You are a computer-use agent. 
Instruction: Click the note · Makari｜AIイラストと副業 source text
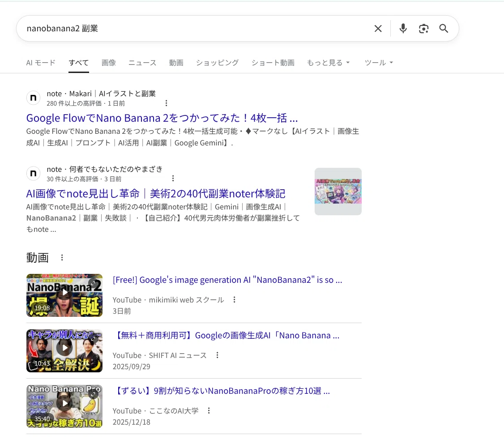pos(101,94)
